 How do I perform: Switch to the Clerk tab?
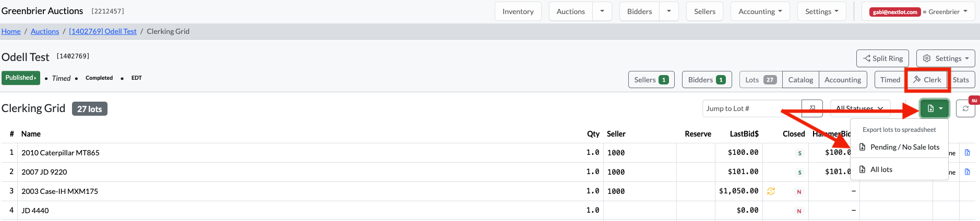click(x=927, y=80)
